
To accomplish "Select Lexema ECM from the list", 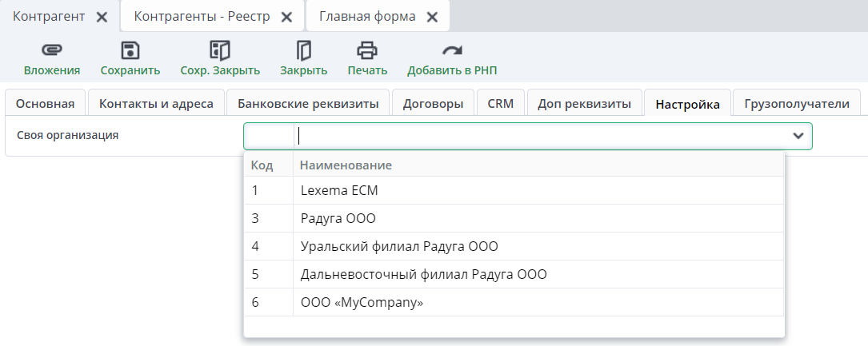I will (339, 191).
